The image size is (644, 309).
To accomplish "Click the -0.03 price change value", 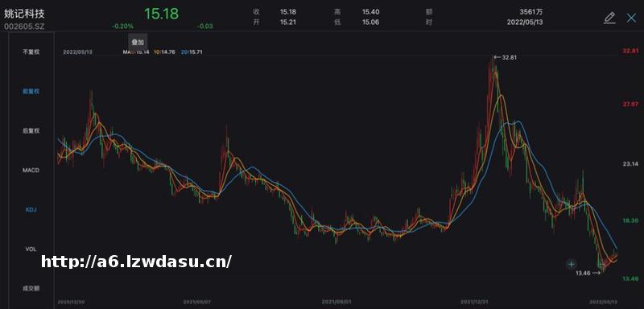I will pyautogui.click(x=204, y=27).
